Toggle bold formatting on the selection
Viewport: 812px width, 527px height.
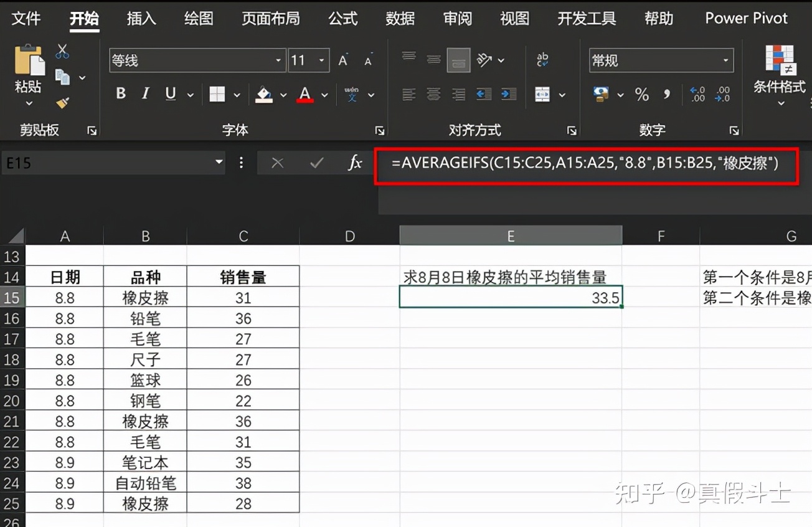tap(121, 93)
